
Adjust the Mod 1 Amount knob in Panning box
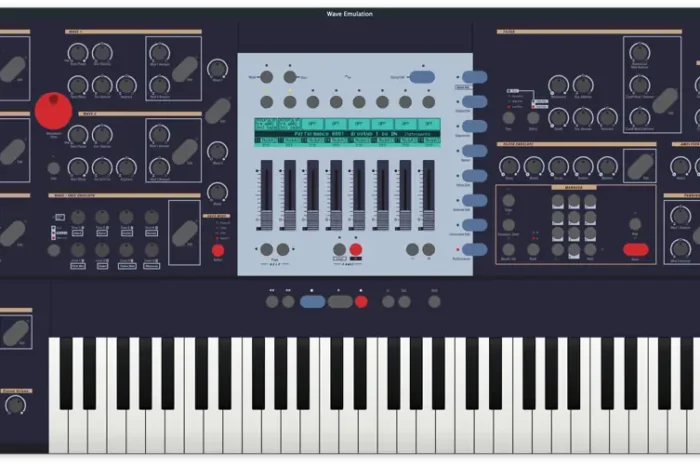(681, 216)
